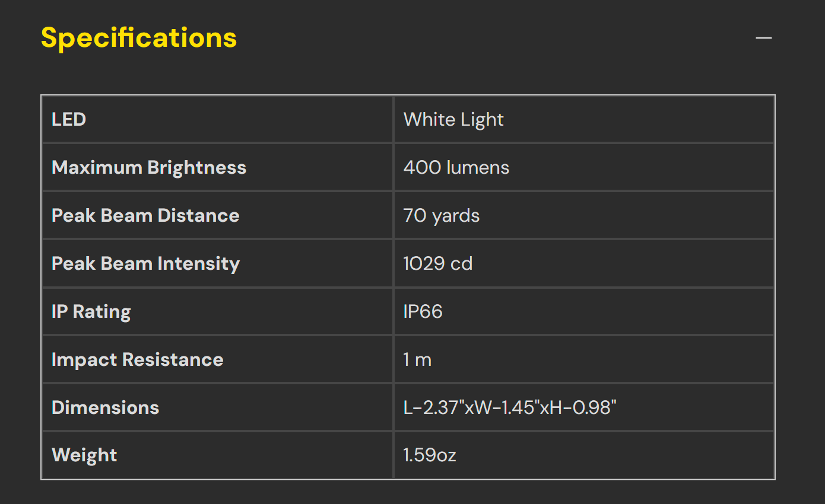Collapse the Specifications section minus icon
The width and height of the screenshot is (825, 504).
[x=763, y=38]
